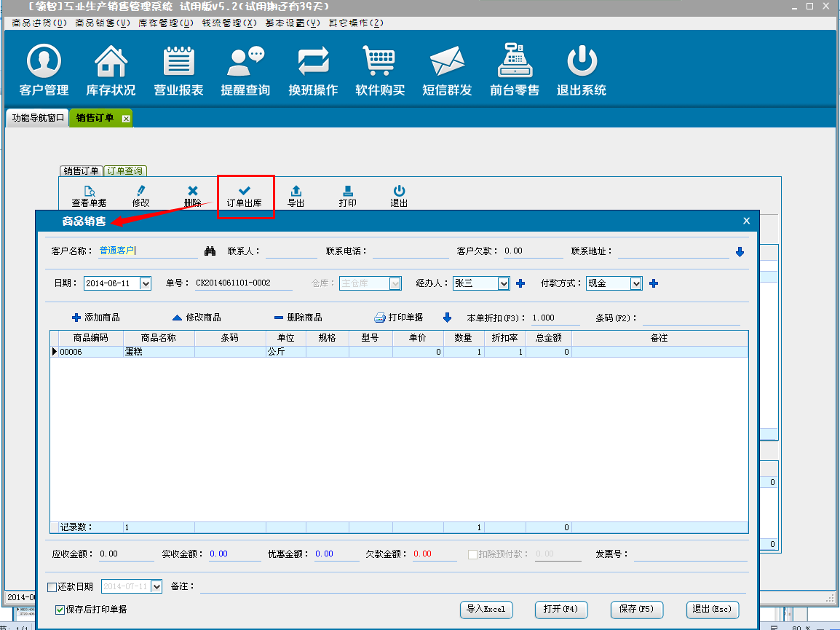840x630 pixels.
Task: Open 营业报表 reports icon
Action: (x=178, y=71)
